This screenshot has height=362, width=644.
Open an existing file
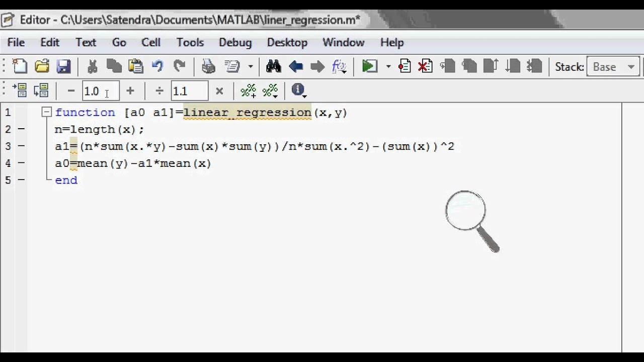tap(42, 66)
